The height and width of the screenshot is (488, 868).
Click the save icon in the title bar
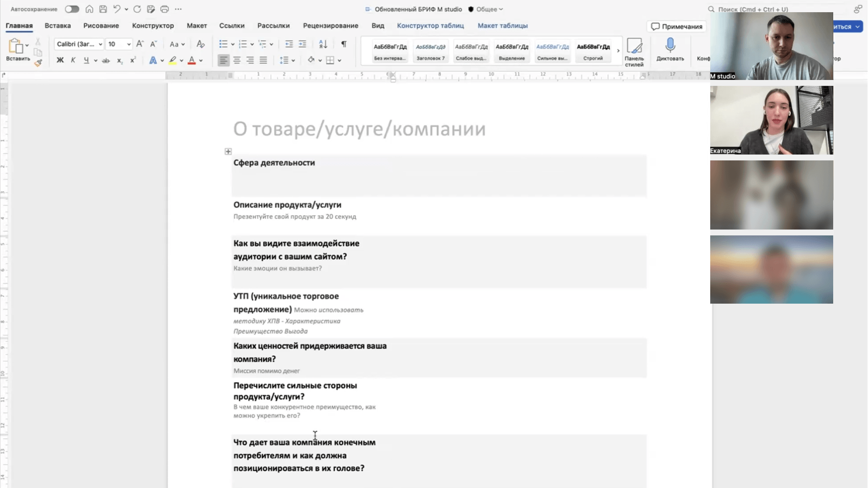(103, 9)
